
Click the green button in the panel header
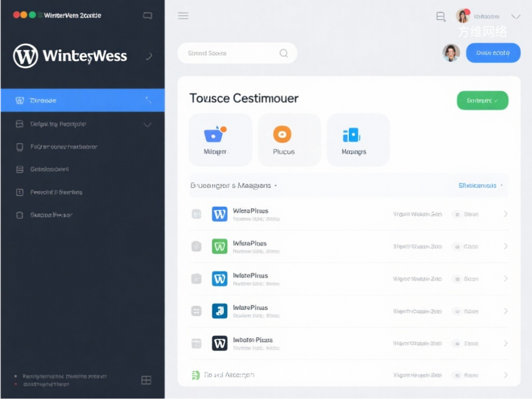[482, 101]
